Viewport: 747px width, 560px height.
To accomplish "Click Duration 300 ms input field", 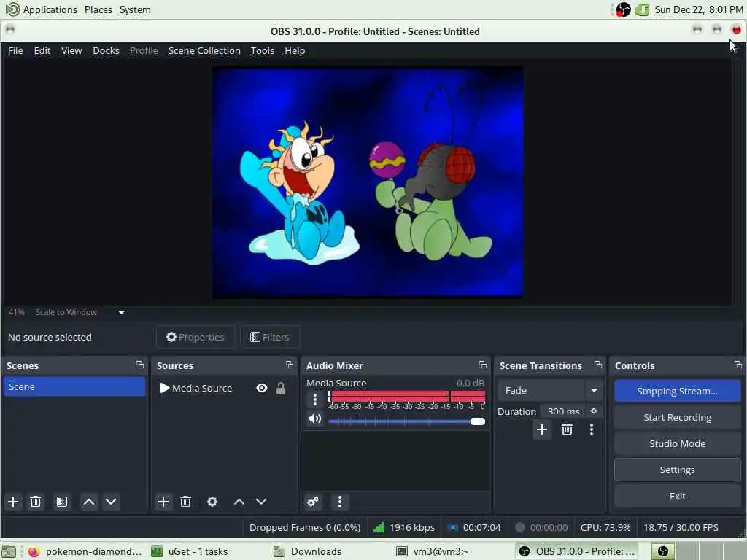I will click(563, 411).
